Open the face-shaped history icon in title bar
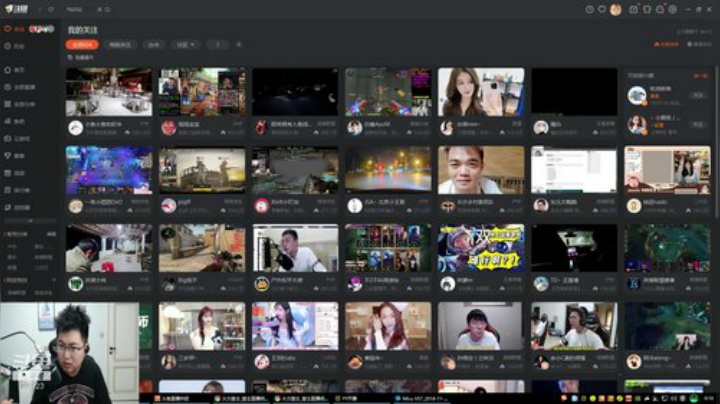Image resolution: width=720 pixels, height=404 pixels. coord(590,9)
